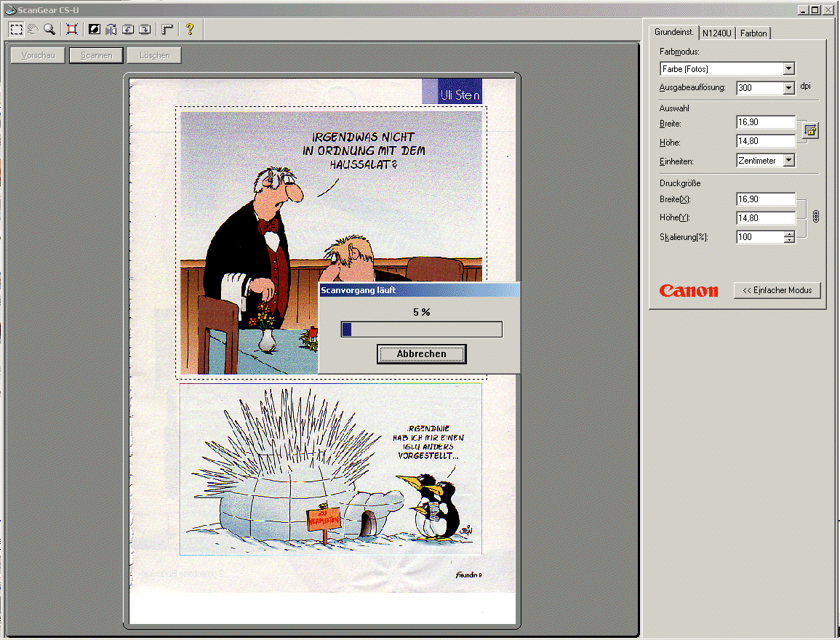Click the 5 % progress text
This screenshot has width=840, height=640.
[422, 312]
